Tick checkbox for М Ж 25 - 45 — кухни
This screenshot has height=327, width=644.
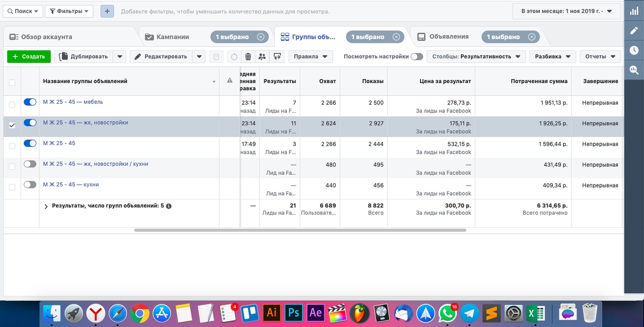(x=12, y=187)
